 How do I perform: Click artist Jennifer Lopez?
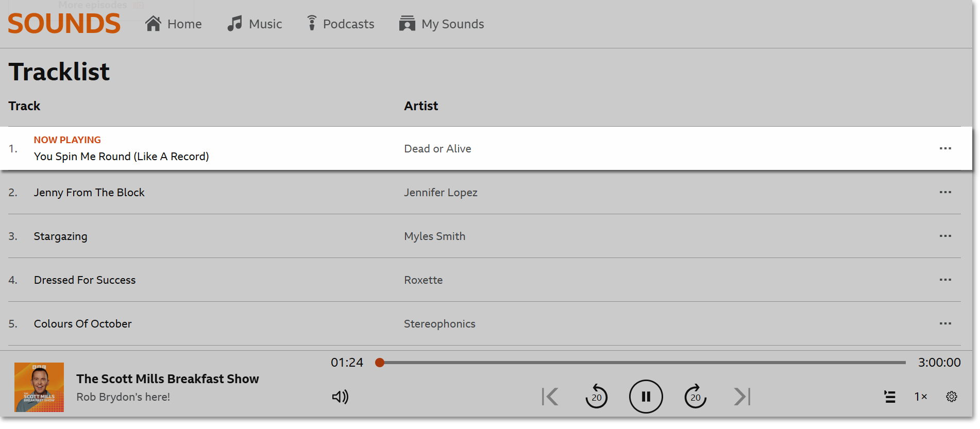pos(441,193)
